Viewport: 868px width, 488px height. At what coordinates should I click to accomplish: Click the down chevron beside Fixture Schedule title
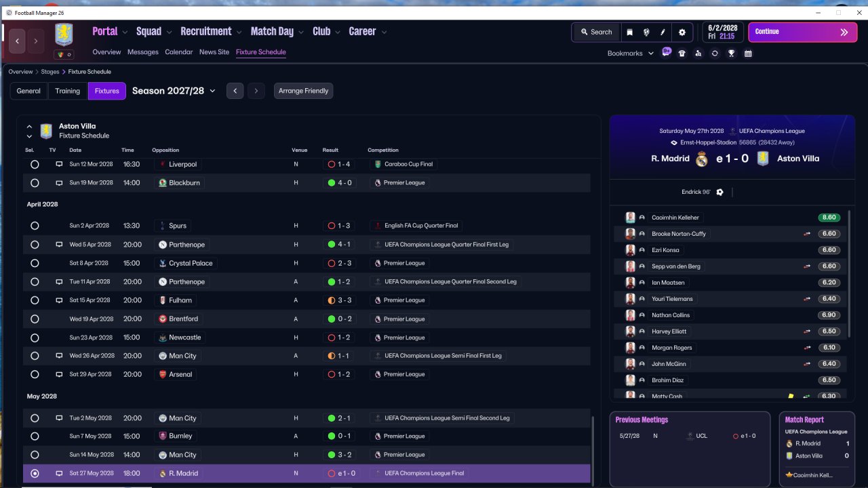click(x=29, y=136)
